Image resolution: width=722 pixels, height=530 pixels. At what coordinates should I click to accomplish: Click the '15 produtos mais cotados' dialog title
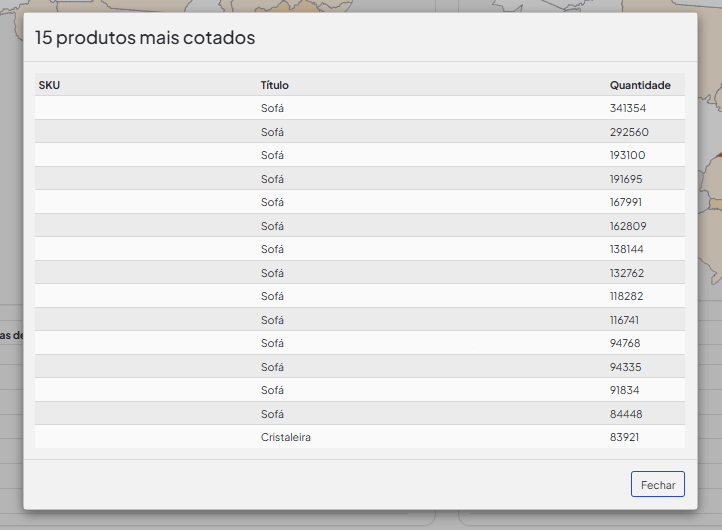pos(145,38)
